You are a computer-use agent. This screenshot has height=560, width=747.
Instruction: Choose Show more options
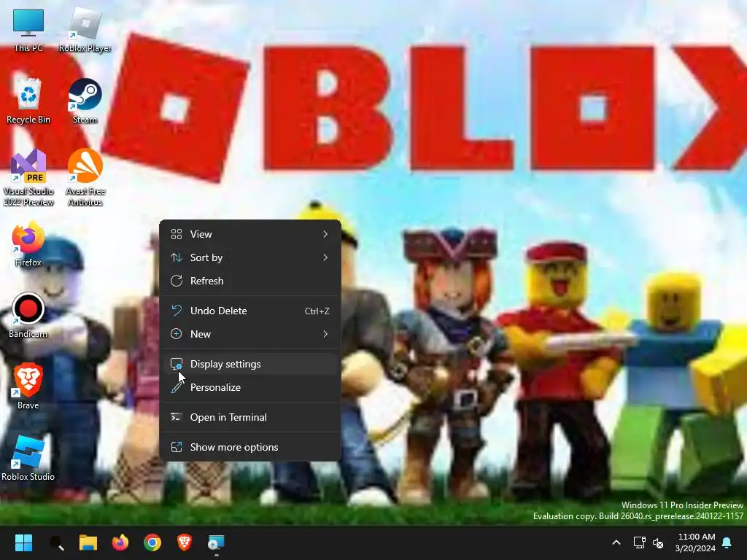tap(249, 447)
